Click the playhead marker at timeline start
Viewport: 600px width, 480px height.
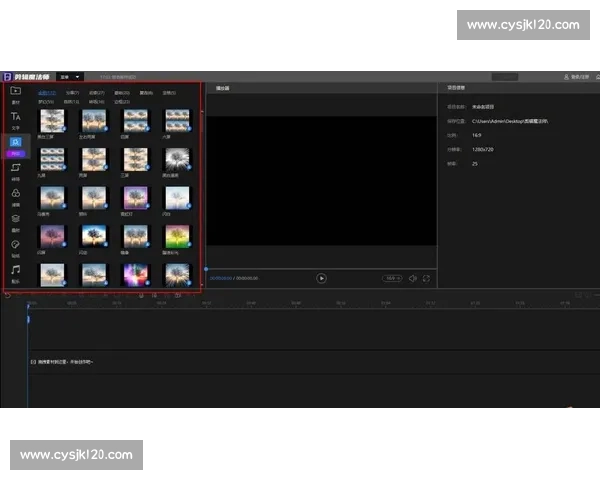pyautogui.click(x=28, y=304)
